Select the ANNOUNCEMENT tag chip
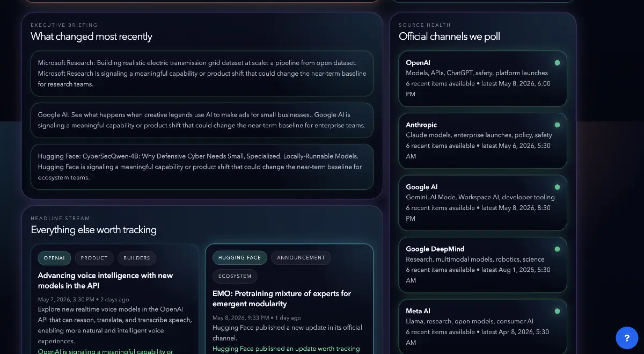 point(301,257)
